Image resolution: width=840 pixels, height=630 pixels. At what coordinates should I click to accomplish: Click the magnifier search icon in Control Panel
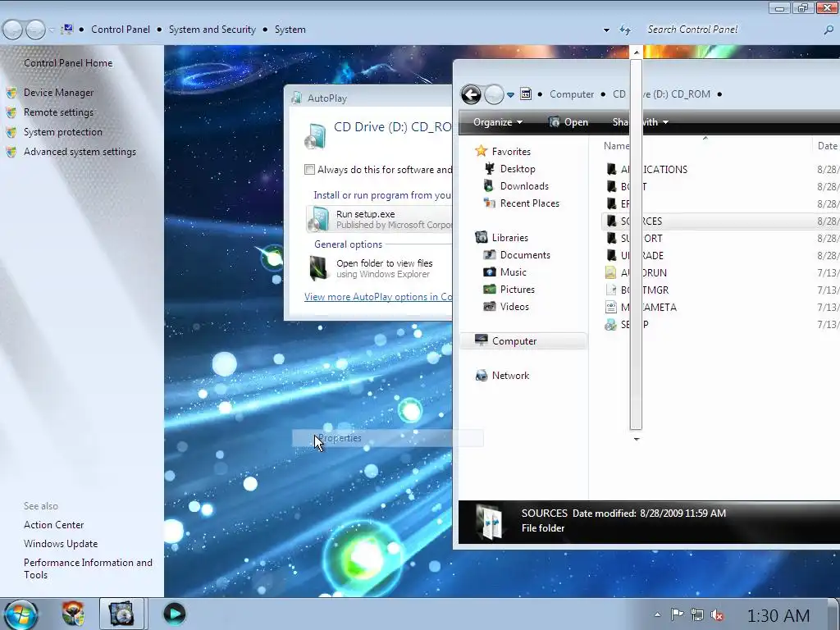click(x=829, y=30)
